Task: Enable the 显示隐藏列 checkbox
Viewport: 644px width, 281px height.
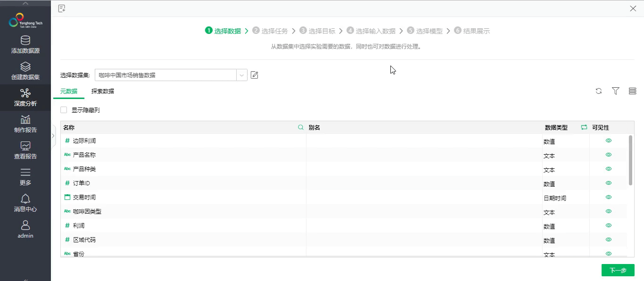Action: pyautogui.click(x=64, y=110)
